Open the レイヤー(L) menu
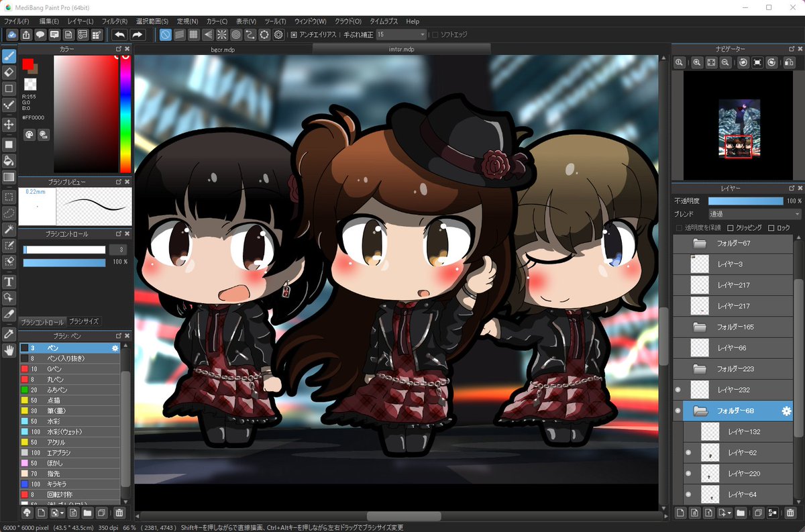 point(80,21)
